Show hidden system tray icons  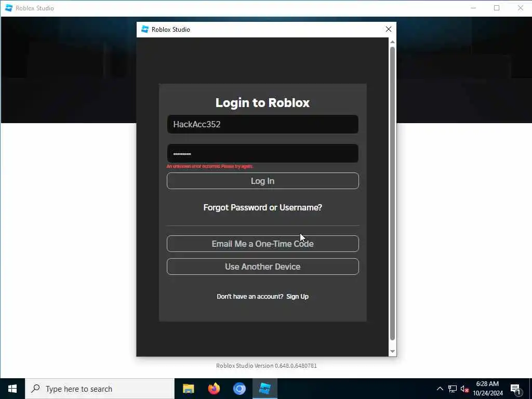pos(440,389)
